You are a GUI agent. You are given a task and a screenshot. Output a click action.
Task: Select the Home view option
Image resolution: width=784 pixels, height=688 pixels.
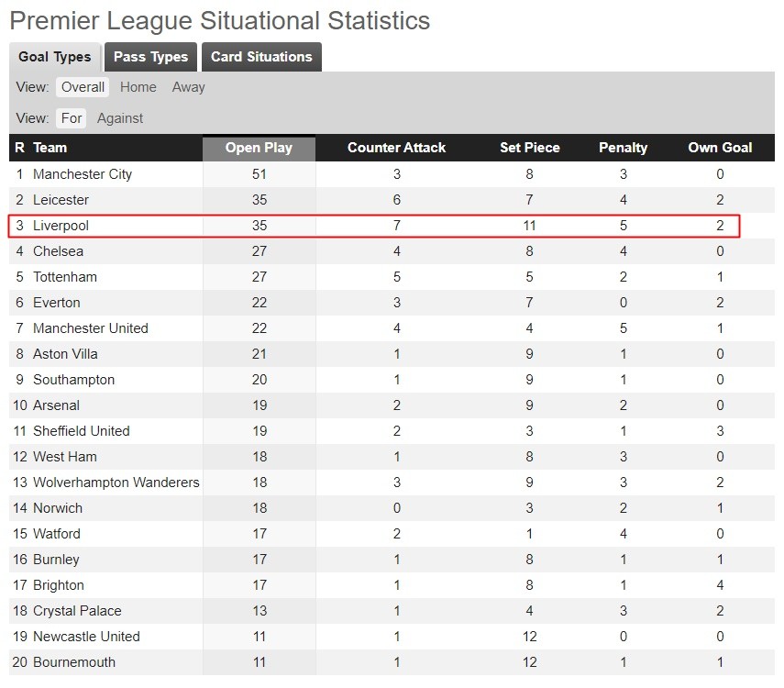tap(138, 87)
